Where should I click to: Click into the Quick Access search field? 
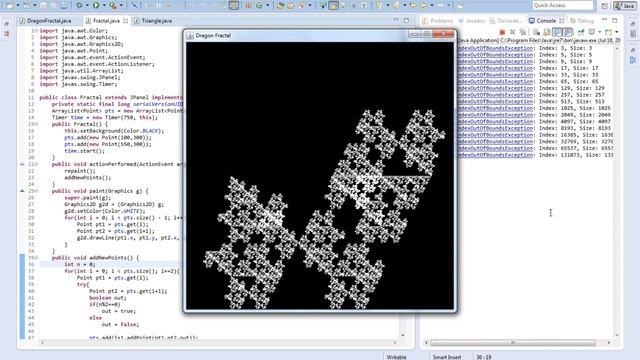[562, 5]
